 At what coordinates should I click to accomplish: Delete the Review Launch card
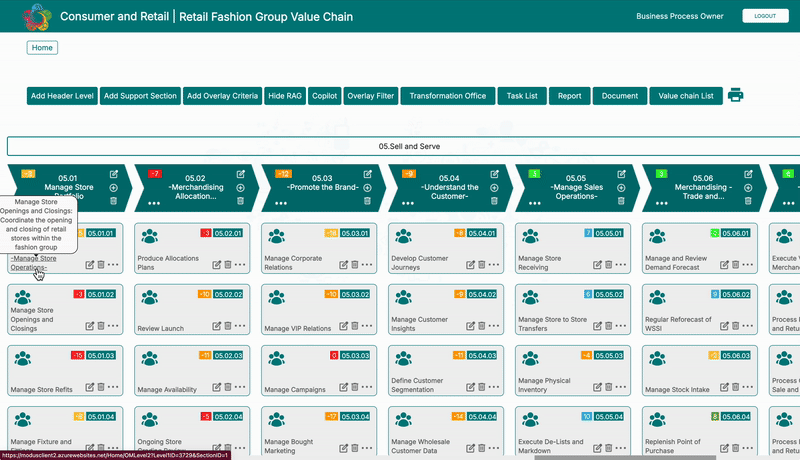tap(228, 326)
